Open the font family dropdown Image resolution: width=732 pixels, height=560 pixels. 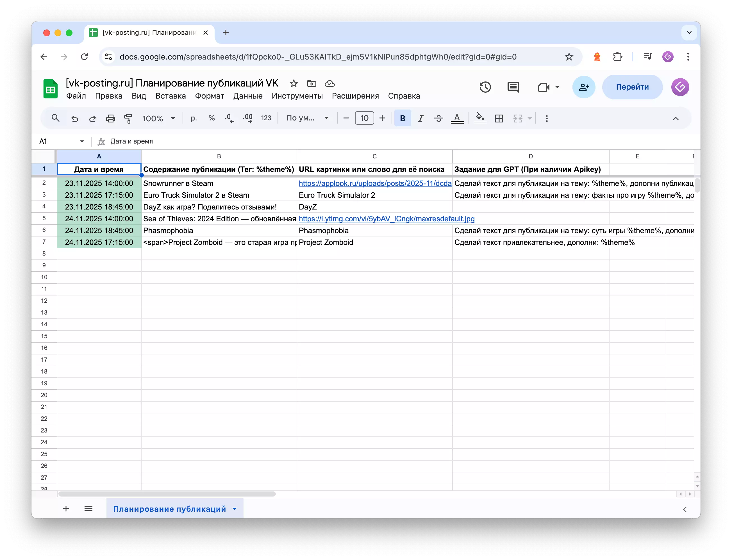pyautogui.click(x=307, y=118)
